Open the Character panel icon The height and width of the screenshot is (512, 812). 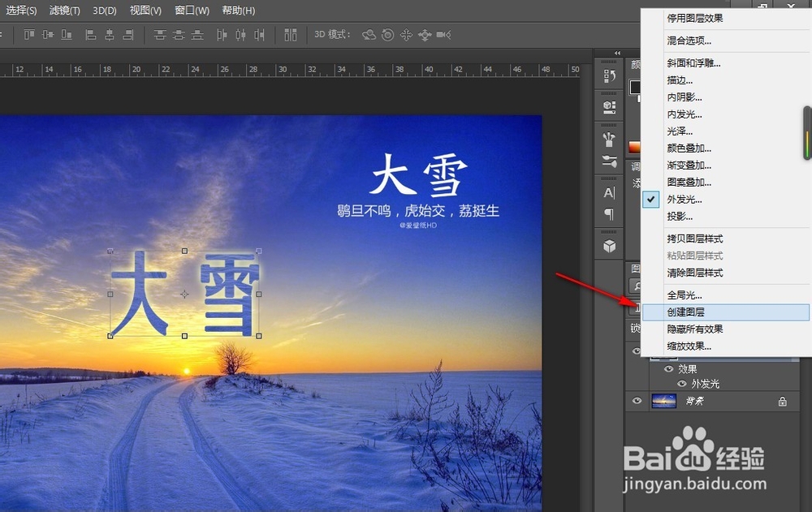(x=609, y=192)
